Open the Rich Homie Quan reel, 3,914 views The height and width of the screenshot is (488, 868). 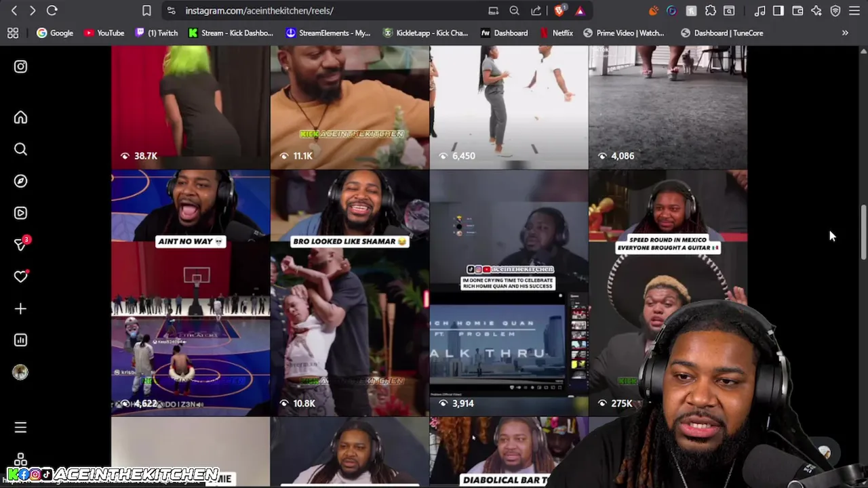coord(509,293)
